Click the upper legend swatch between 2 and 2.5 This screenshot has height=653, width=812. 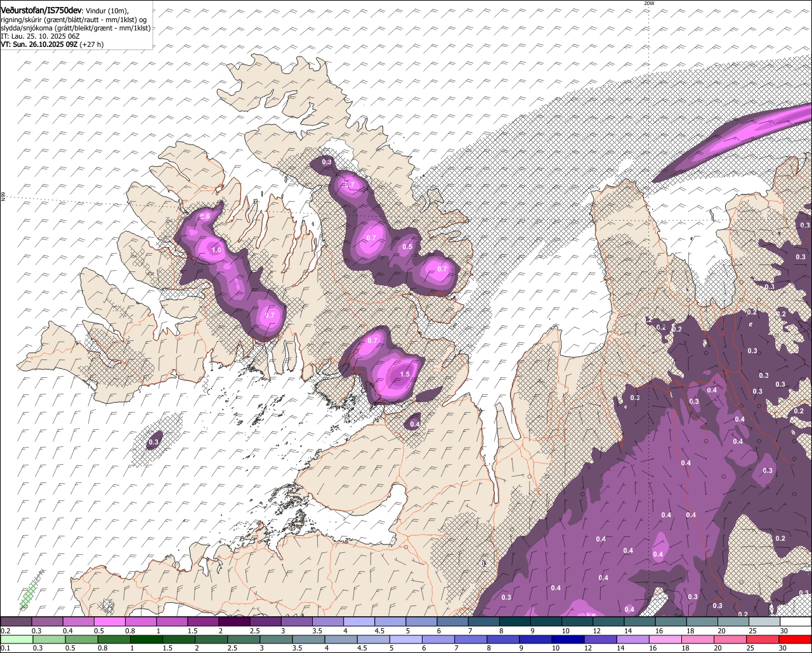[x=235, y=622]
